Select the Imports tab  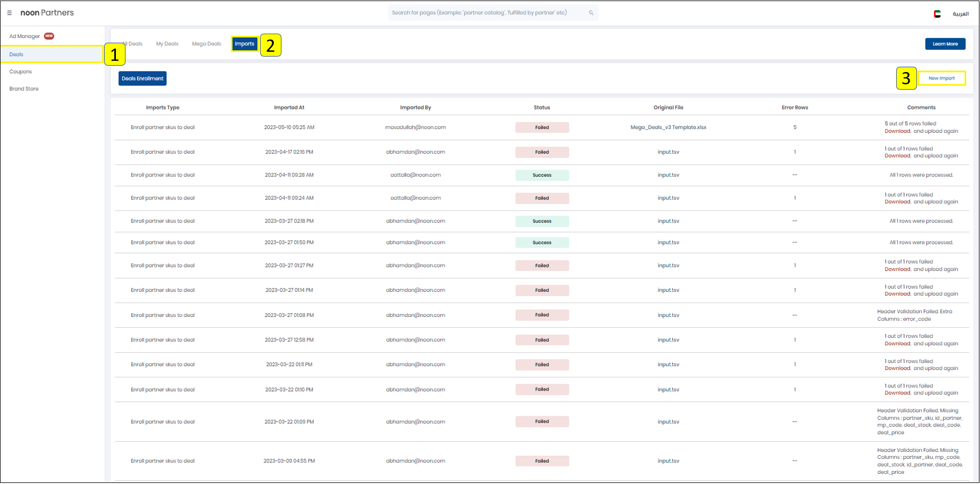245,44
